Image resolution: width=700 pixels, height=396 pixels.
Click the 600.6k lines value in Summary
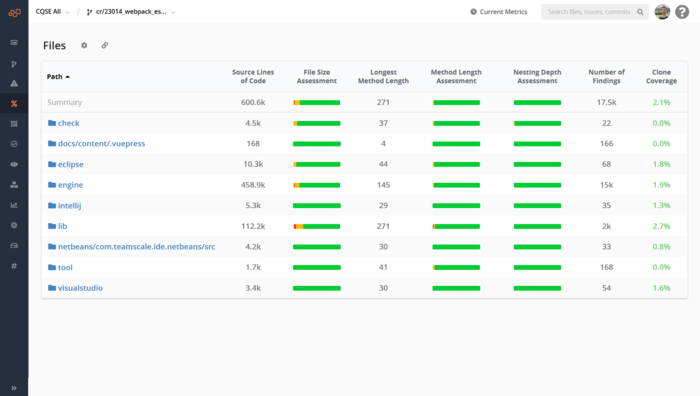coord(253,102)
